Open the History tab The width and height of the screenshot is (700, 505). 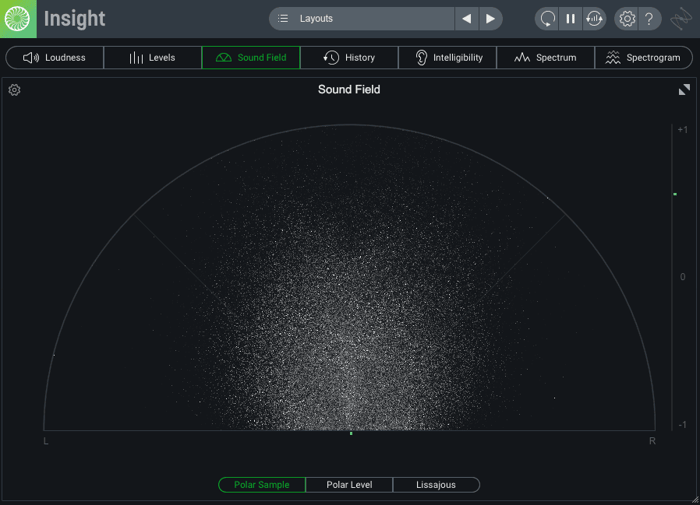(349, 58)
